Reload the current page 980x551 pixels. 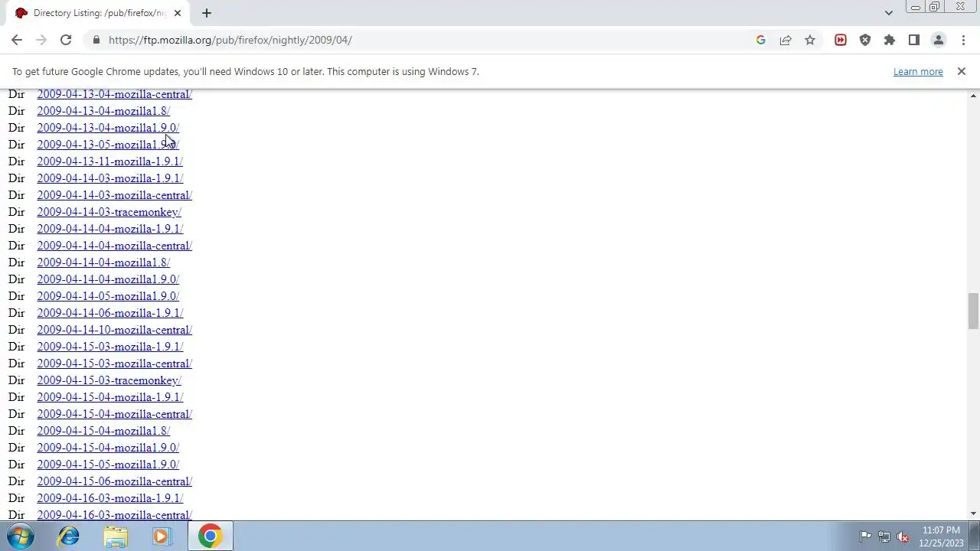tap(66, 40)
